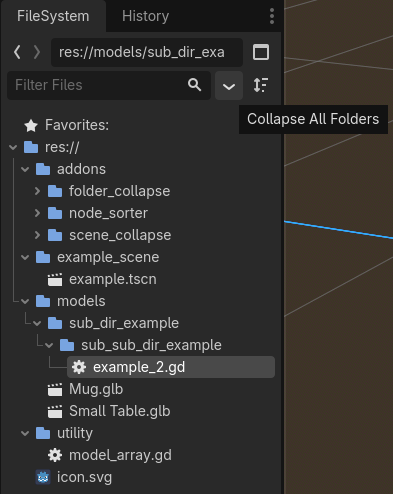This screenshot has width=393, height=494.
Task: Select the folder_collapse folder name
Action: pos(120,191)
